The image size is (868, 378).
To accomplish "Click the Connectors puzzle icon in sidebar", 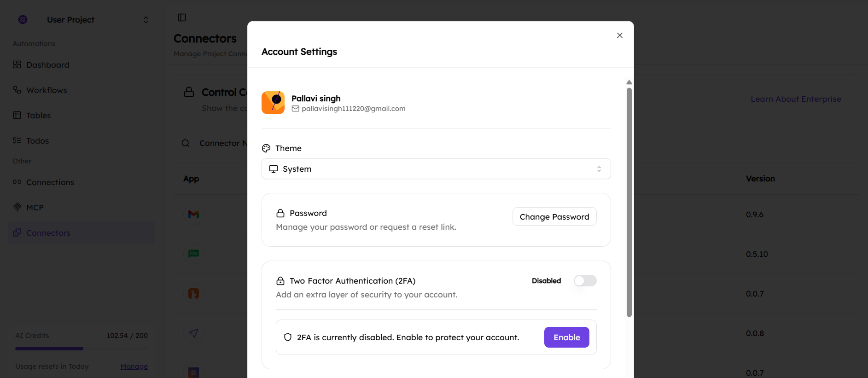I will click(17, 233).
